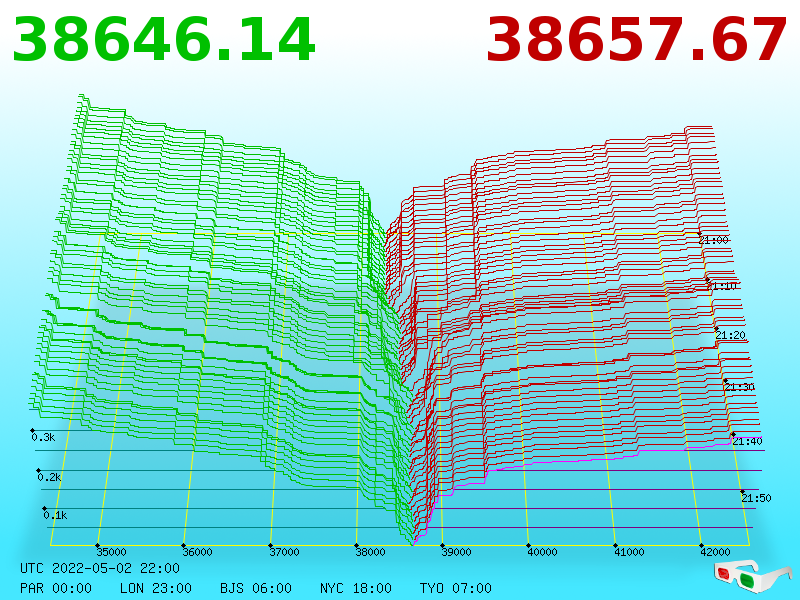
Task: Click the 0.3k depth axis label
Action: tap(43, 437)
